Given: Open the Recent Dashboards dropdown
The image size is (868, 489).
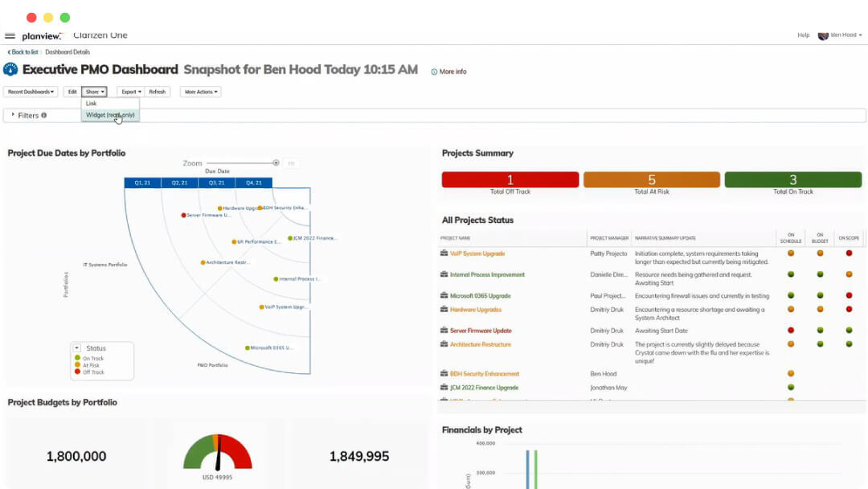Looking at the screenshot, I should pyautogui.click(x=31, y=91).
